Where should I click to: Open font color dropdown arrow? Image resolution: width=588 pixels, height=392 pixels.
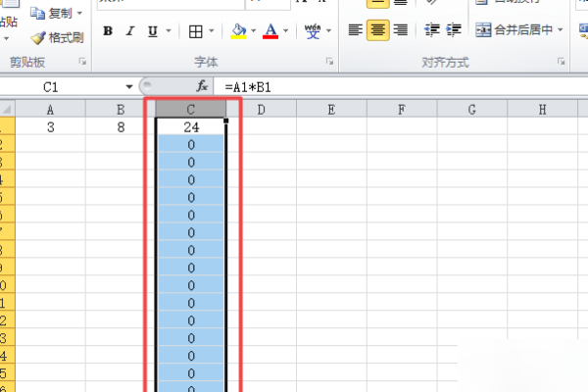tap(286, 30)
